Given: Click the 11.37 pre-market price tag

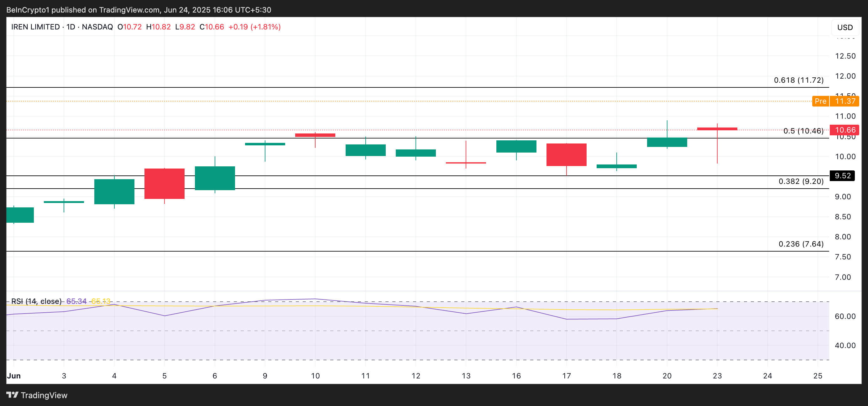Looking at the screenshot, I should [x=845, y=101].
